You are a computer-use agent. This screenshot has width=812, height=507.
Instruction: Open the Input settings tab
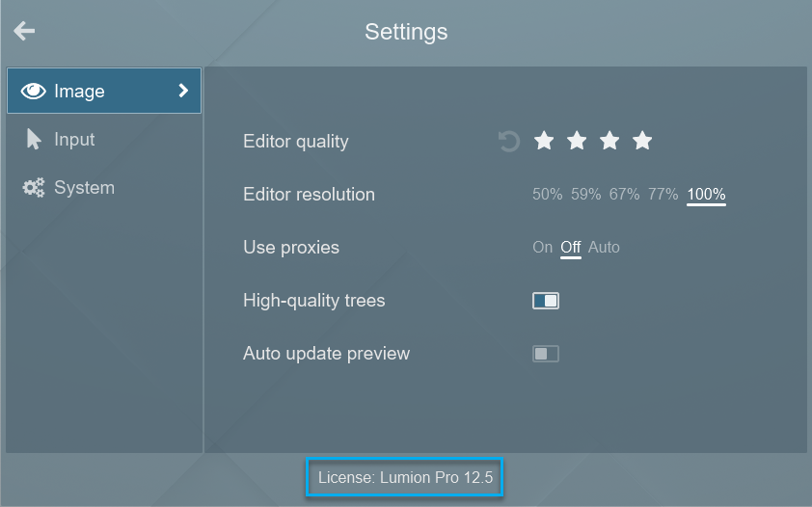tap(74, 140)
